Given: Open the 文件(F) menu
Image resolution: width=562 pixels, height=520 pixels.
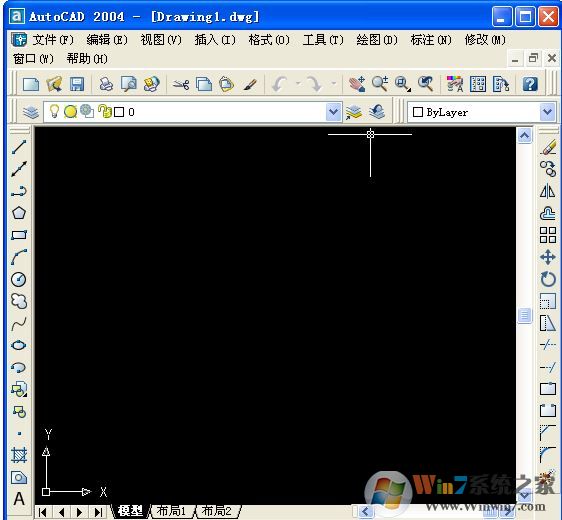Looking at the screenshot, I should [53, 40].
